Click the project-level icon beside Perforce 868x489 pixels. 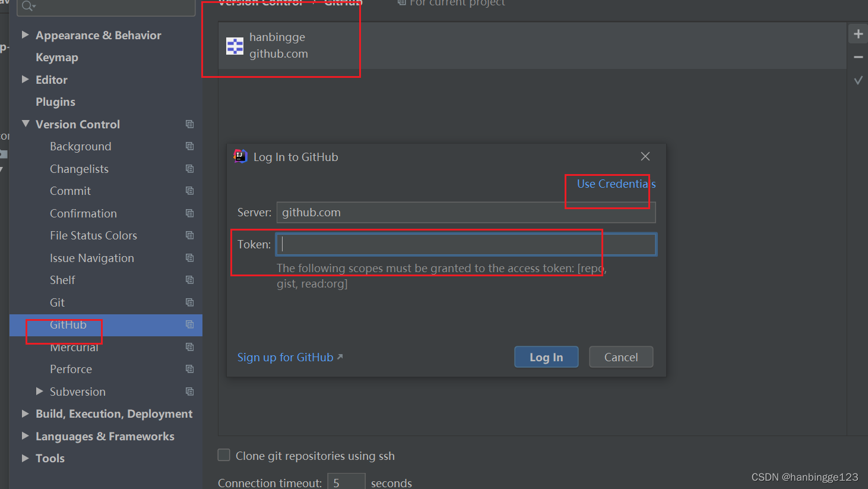pyautogui.click(x=190, y=369)
